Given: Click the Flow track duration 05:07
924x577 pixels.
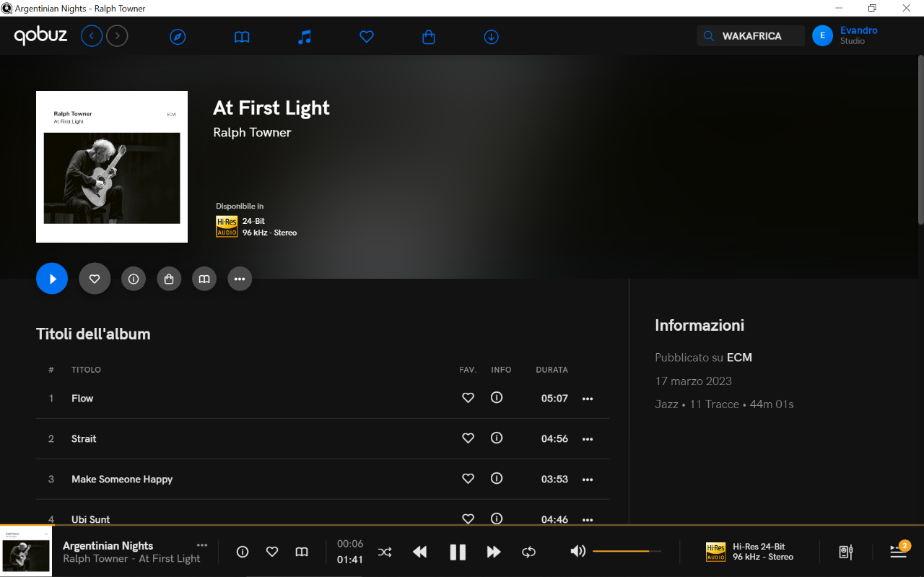Looking at the screenshot, I should click(x=554, y=399).
